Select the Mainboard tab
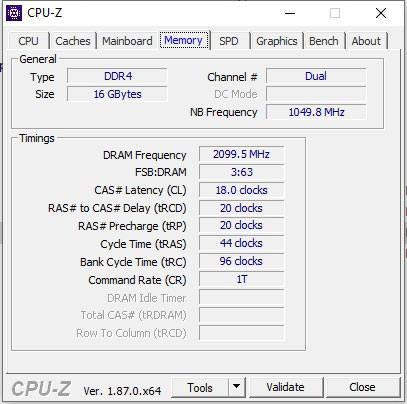Image resolution: width=407 pixels, height=404 pixels. [x=127, y=41]
